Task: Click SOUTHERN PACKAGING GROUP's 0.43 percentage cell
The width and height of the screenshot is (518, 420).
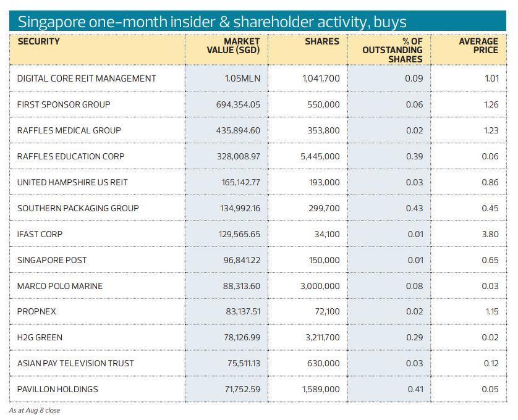Action: (414, 208)
